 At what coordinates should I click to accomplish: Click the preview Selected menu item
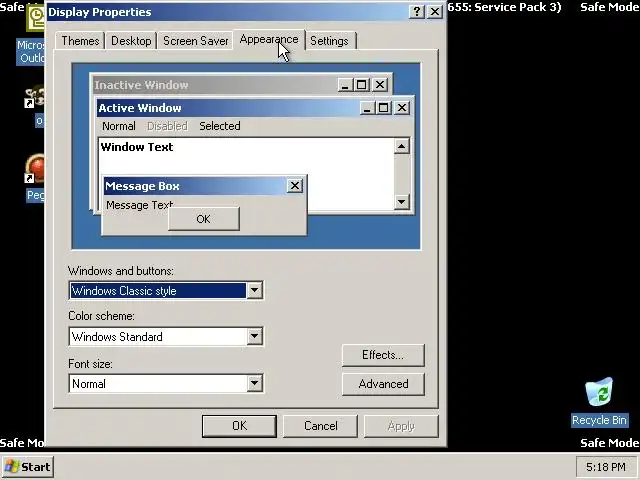(x=220, y=126)
